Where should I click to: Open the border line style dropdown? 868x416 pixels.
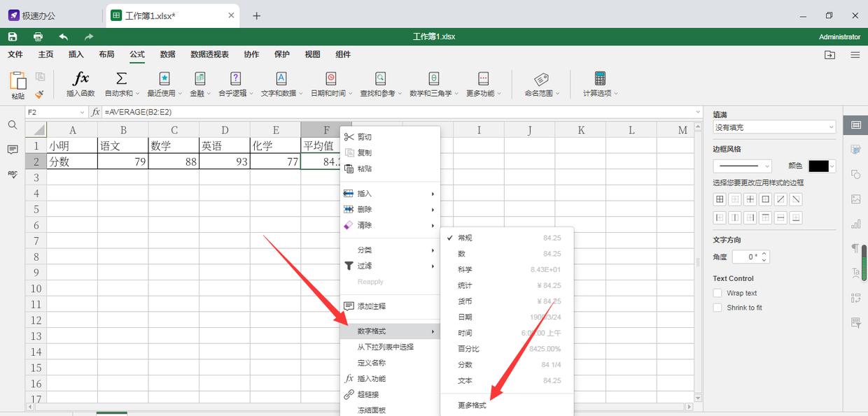click(x=742, y=166)
